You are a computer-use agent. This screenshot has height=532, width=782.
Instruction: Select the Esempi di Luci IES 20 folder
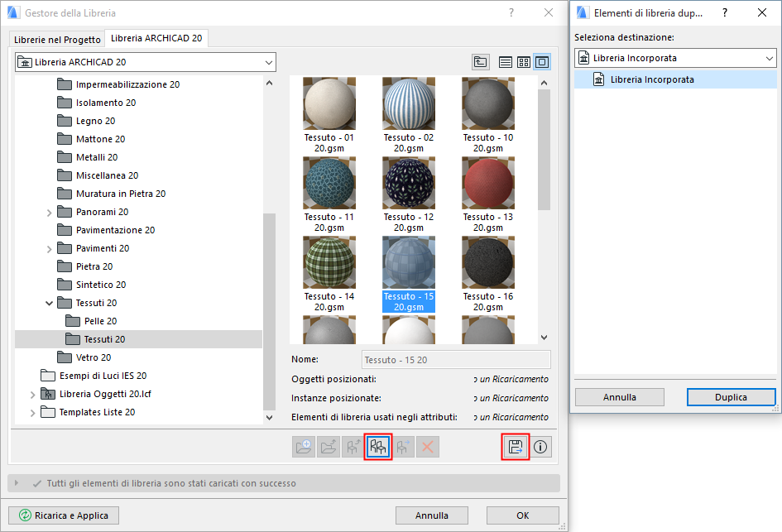tap(94, 376)
